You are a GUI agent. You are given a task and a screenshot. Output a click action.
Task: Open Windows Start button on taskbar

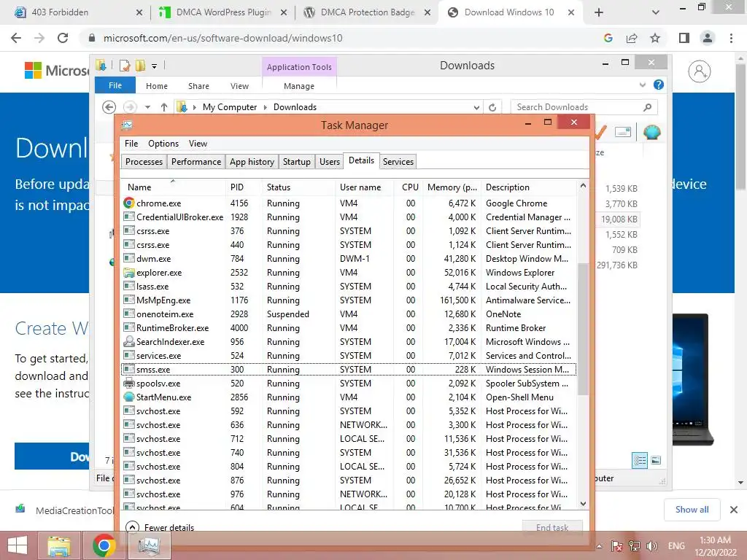[18, 545]
